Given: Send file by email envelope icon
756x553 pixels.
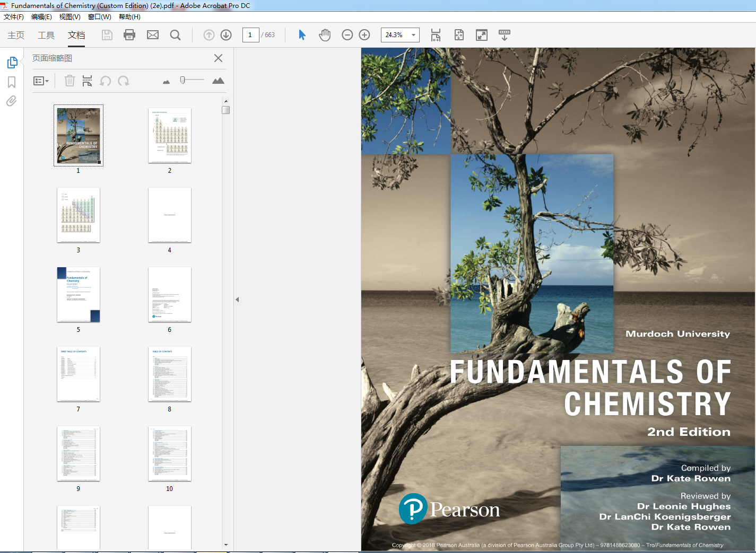Looking at the screenshot, I should click(x=153, y=35).
